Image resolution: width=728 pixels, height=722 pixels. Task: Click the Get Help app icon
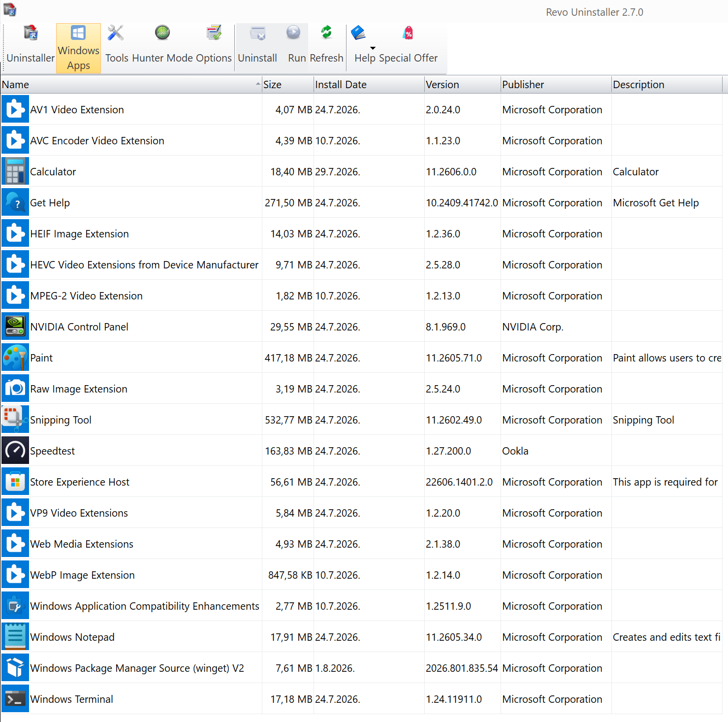point(15,202)
